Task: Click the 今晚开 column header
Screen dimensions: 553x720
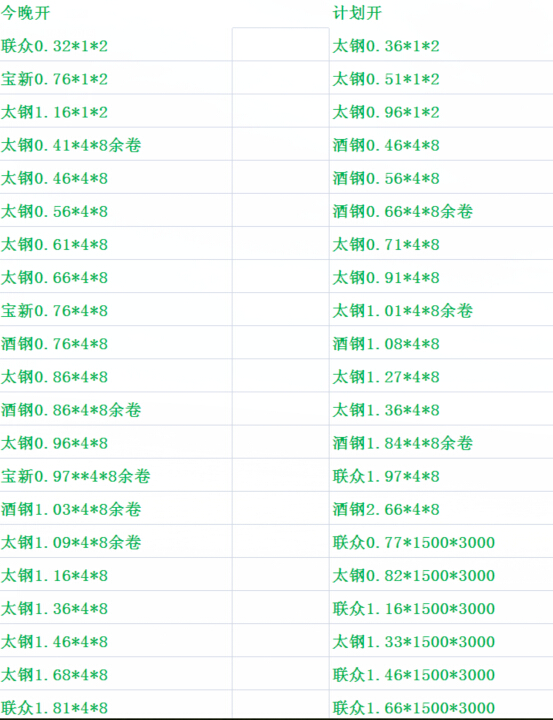Action: click(25, 13)
